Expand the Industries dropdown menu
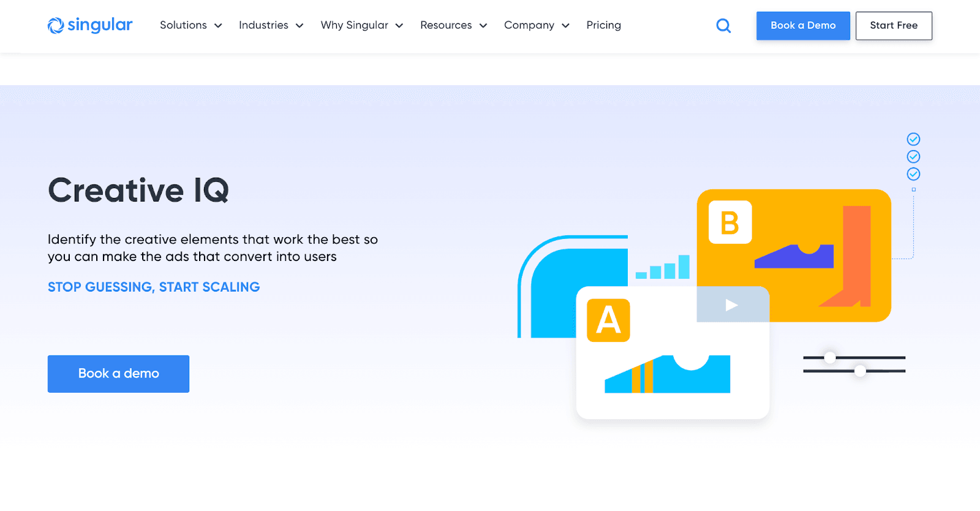The width and height of the screenshot is (980, 511). tap(271, 25)
